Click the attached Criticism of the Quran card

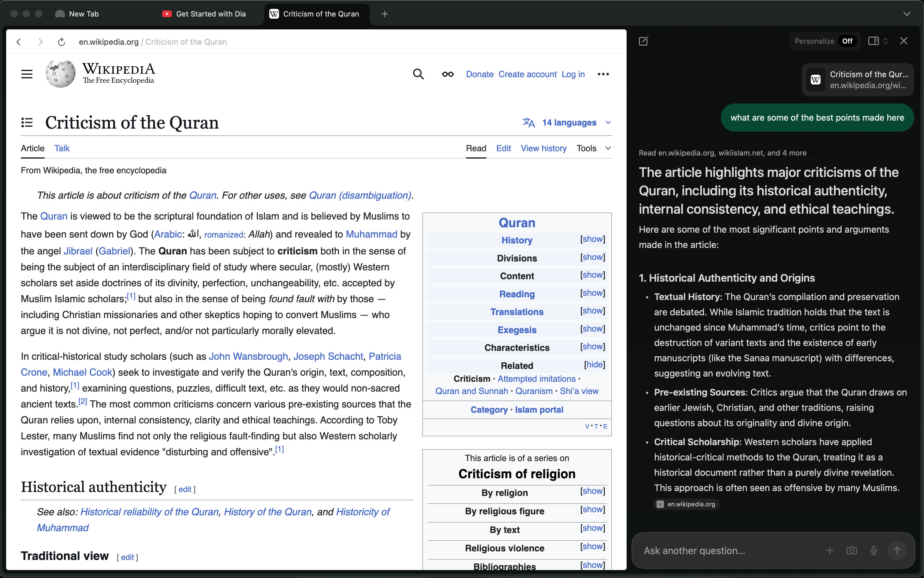(x=858, y=80)
